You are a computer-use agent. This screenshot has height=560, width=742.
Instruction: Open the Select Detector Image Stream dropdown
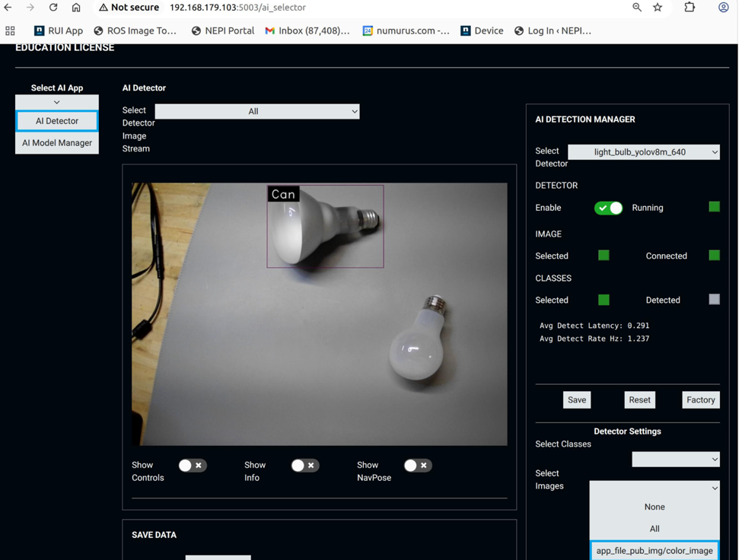pos(256,112)
